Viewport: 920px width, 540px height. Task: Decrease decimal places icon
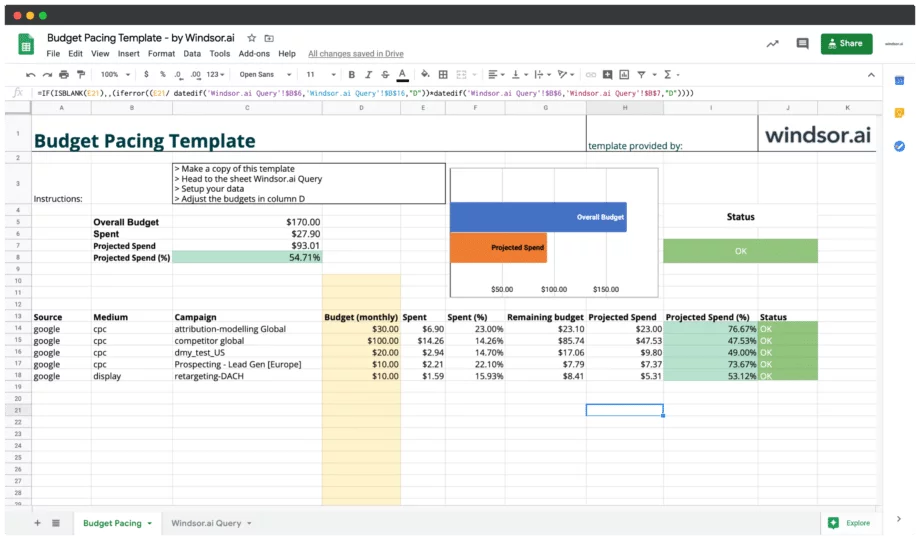point(178,75)
